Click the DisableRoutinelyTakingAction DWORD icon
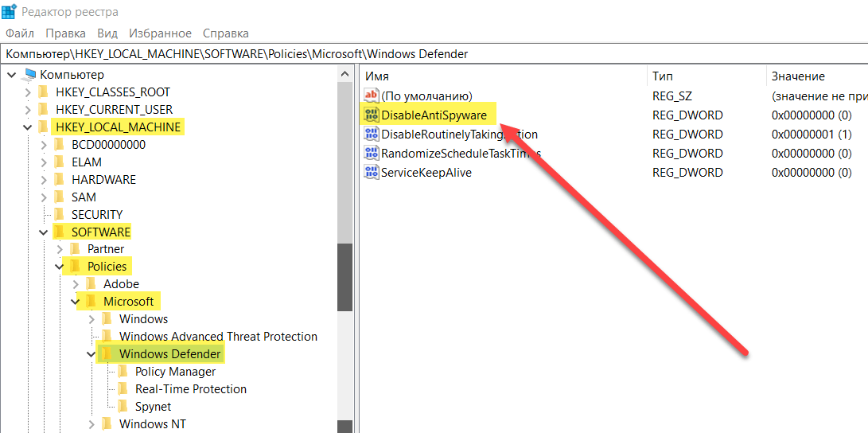 371,134
